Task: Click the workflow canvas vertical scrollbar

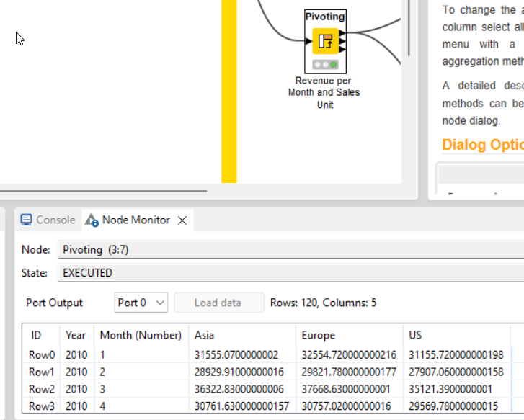Action: tap(409, 27)
